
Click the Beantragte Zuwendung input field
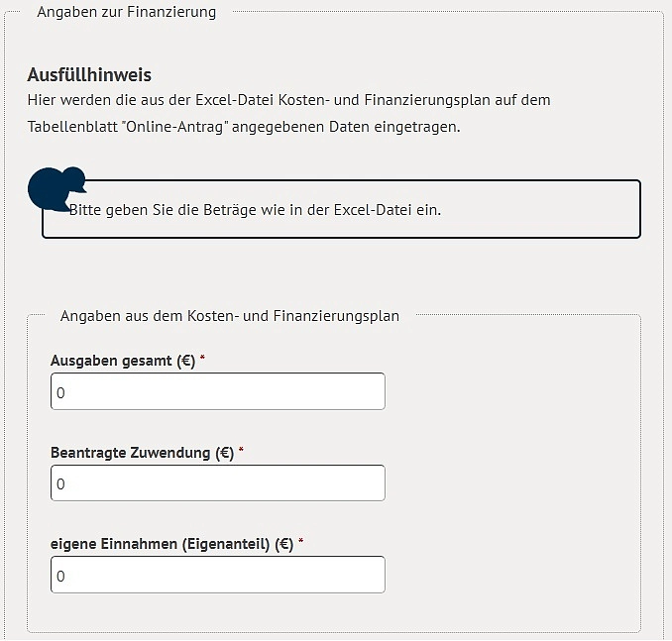click(x=217, y=483)
